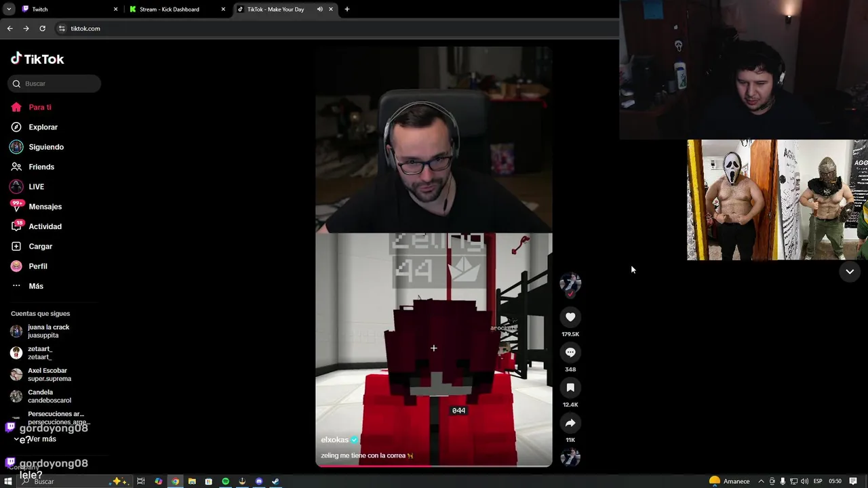
Task: Open the microphone tray icon
Action: [783, 481]
